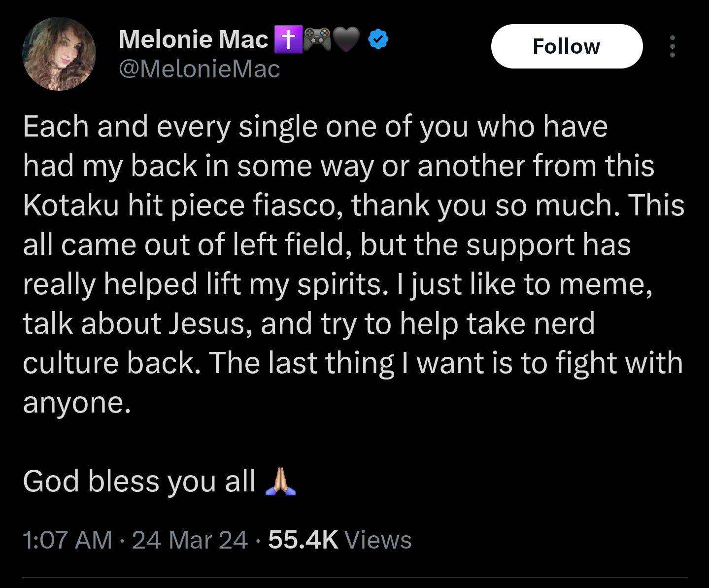Expand post analytics from the Views label
This screenshot has width=709, height=588.
pos(379,540)
